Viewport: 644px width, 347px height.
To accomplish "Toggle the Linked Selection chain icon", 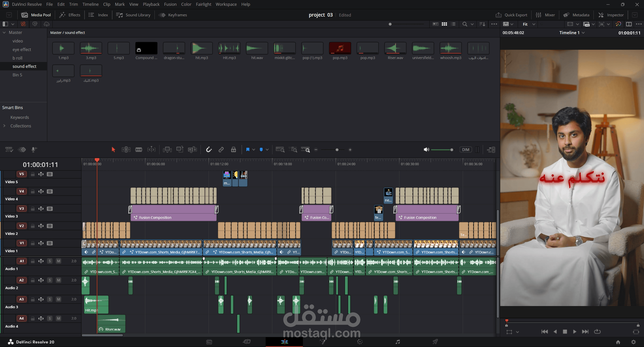I will 221,150.
